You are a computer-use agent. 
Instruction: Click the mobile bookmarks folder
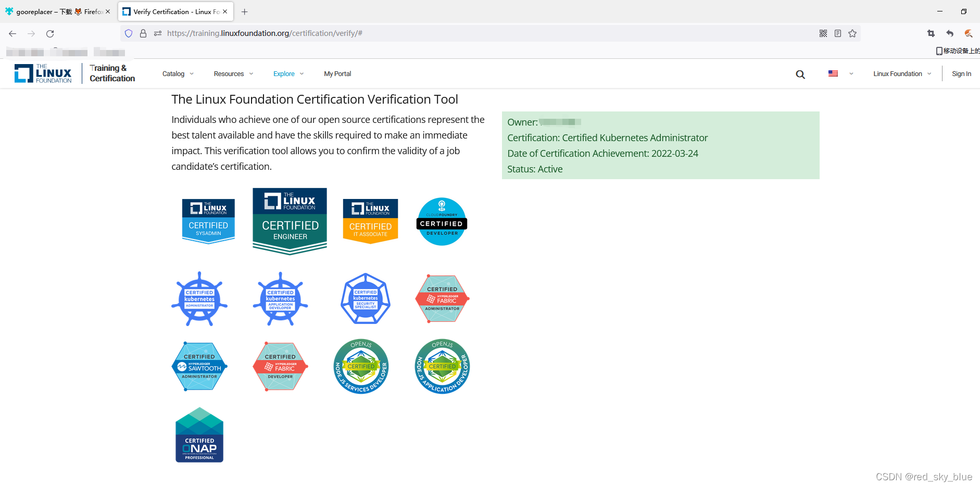coord(958,51)
